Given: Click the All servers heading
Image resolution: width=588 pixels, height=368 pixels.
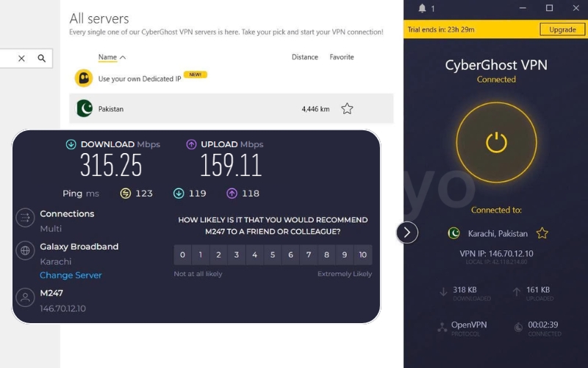Looking at the screenshot, I should point(99,18).
